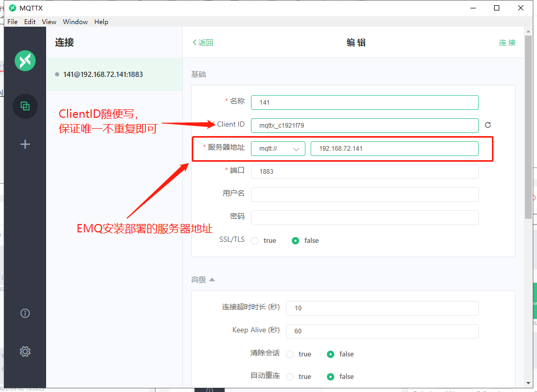
Task: Click the 连接 heading in left panel
Action: tap(64, 42)
